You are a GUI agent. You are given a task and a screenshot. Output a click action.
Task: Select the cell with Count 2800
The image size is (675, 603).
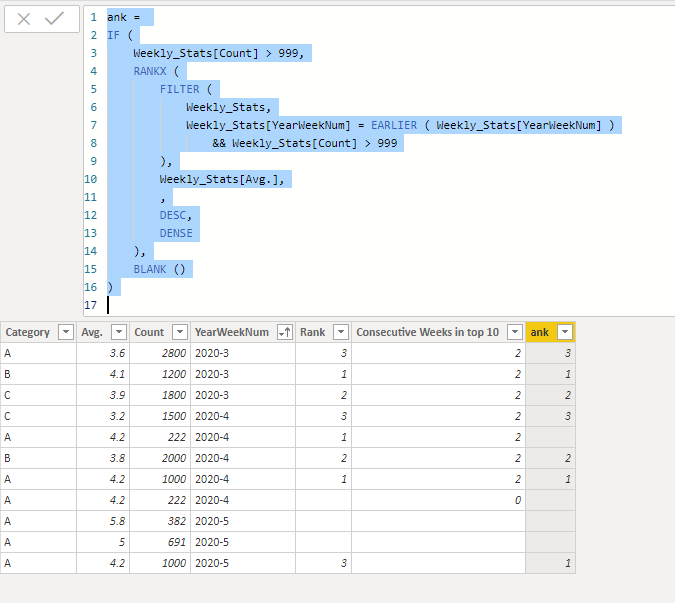(160, 353)
